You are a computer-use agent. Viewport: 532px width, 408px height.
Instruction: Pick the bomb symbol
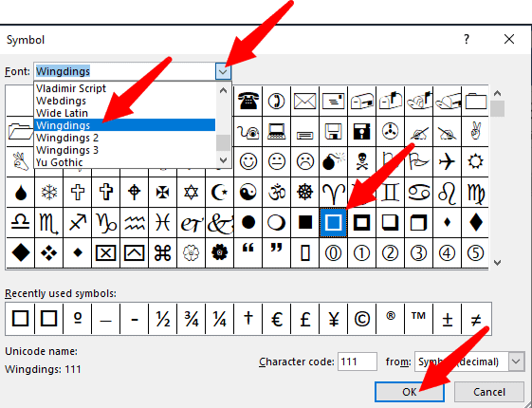[x=333, y=161]
